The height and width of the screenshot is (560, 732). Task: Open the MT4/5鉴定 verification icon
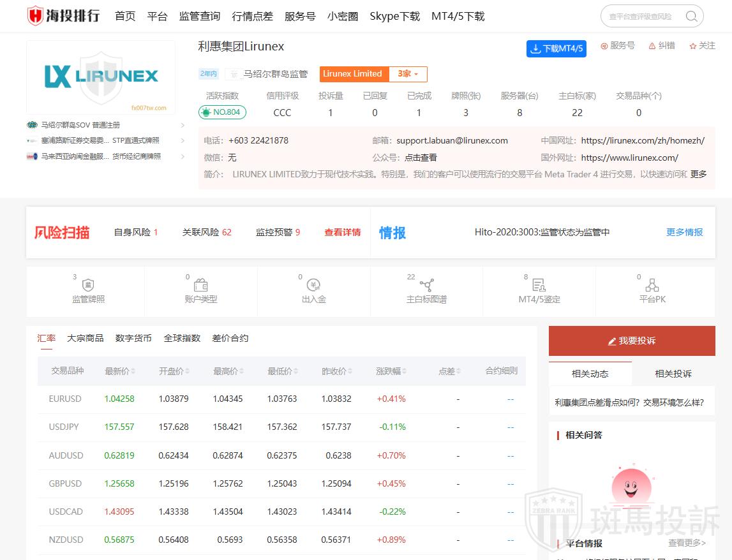[x=539, y=286]
